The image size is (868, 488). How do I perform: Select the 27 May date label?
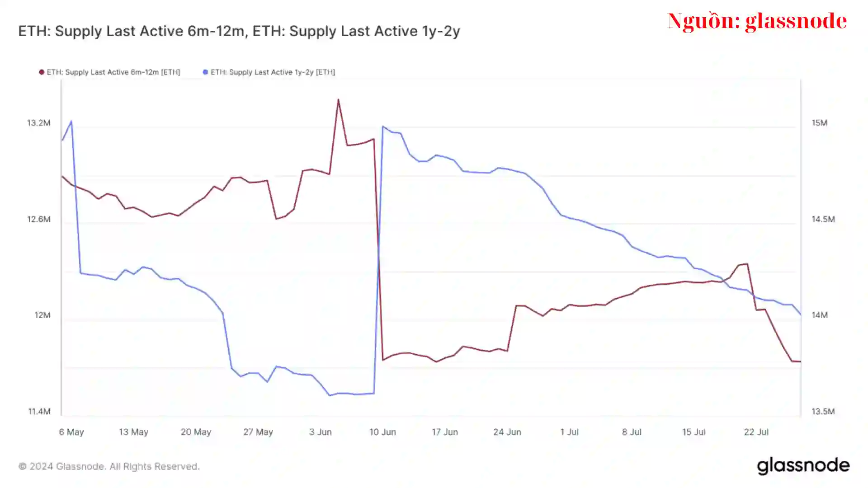pos(258,432)
